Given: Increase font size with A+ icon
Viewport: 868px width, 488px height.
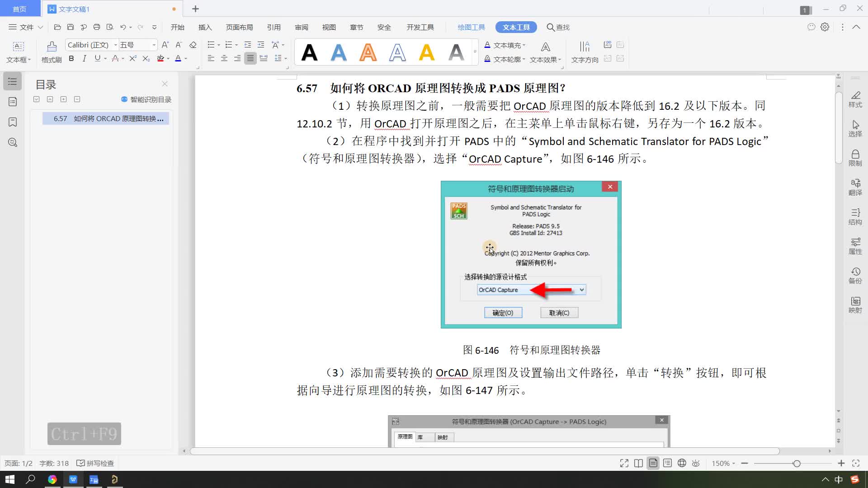Looking at the screenshot, I should [x=165, y=45].
